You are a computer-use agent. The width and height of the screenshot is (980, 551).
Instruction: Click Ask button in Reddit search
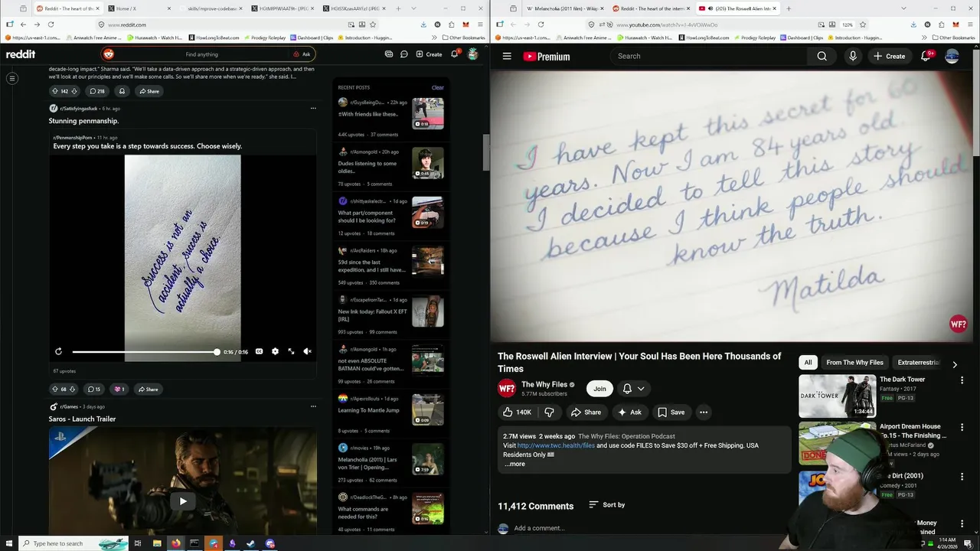pyautogui.click(x=302, y=54)
